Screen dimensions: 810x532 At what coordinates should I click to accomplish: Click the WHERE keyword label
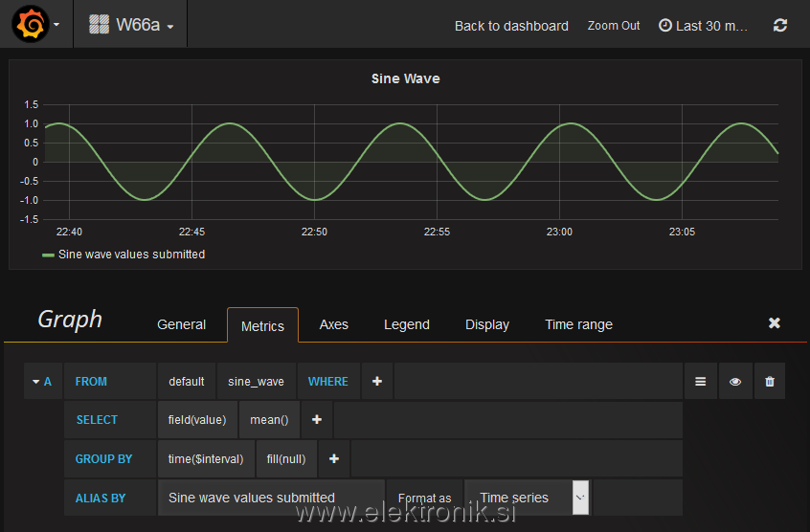pos(328,382)
